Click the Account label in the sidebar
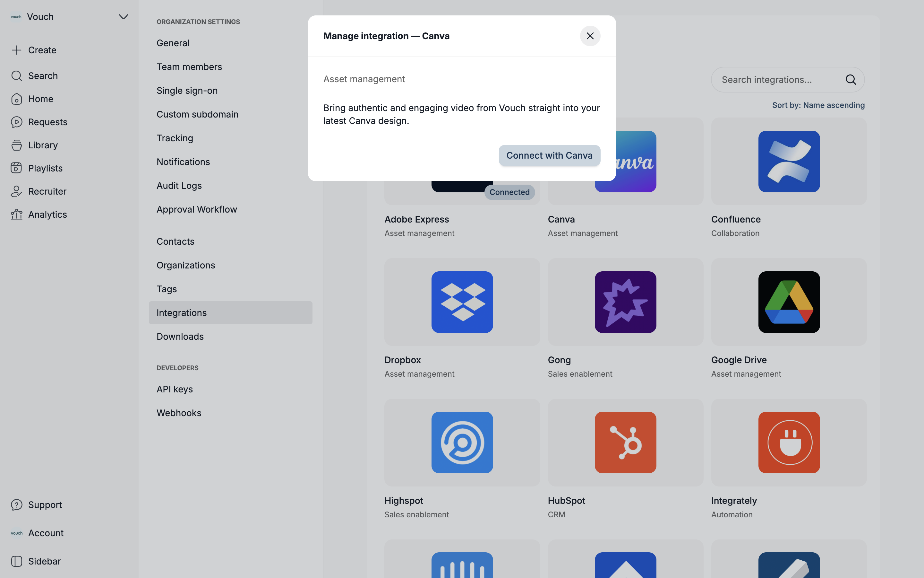The height and width of the screenshot is (578, 924). (46, 533)
